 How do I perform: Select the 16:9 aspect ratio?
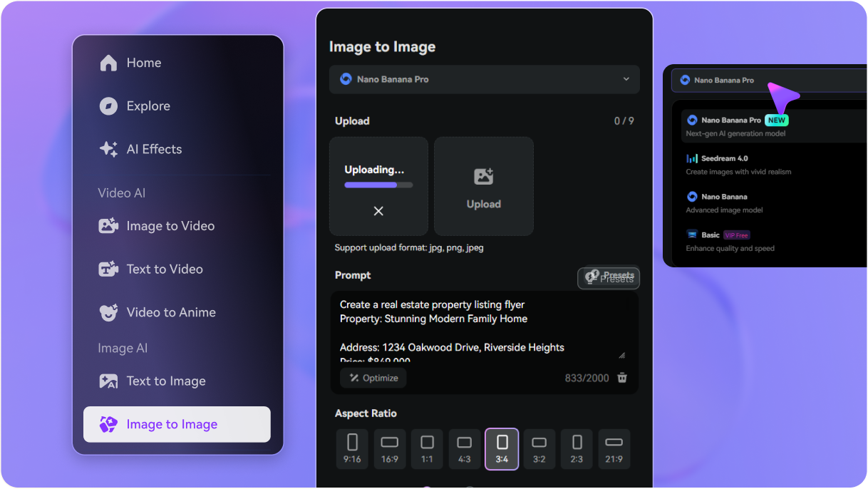point(389,448)
